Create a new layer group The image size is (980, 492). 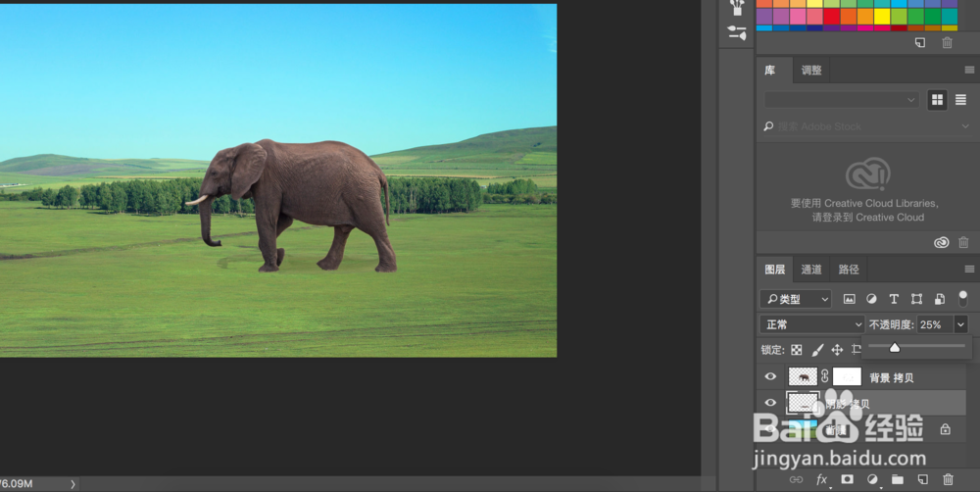tap(898, 479)
